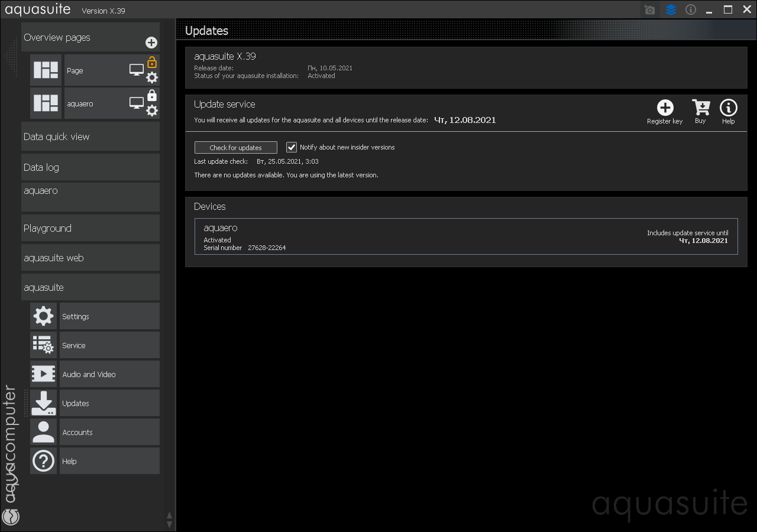The height and width of the screenshot is (532, 757).
Task: Click the Update service Help info icon
Action: (x=729, y=108)
